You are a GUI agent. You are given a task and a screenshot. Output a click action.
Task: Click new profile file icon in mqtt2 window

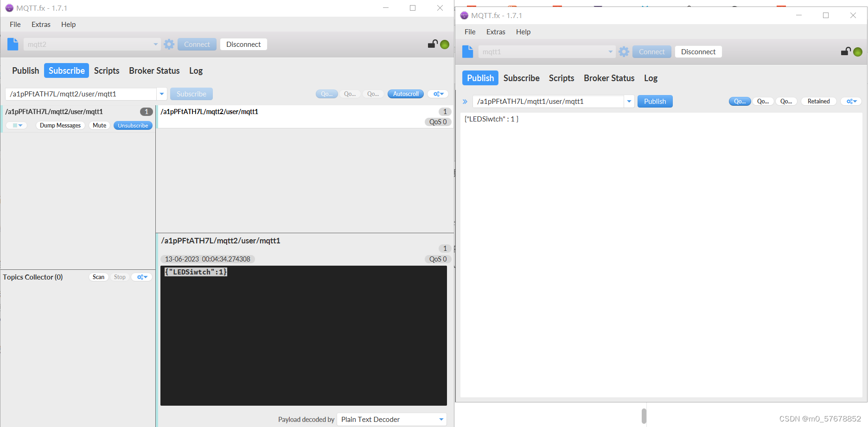(x=13, y=45)
